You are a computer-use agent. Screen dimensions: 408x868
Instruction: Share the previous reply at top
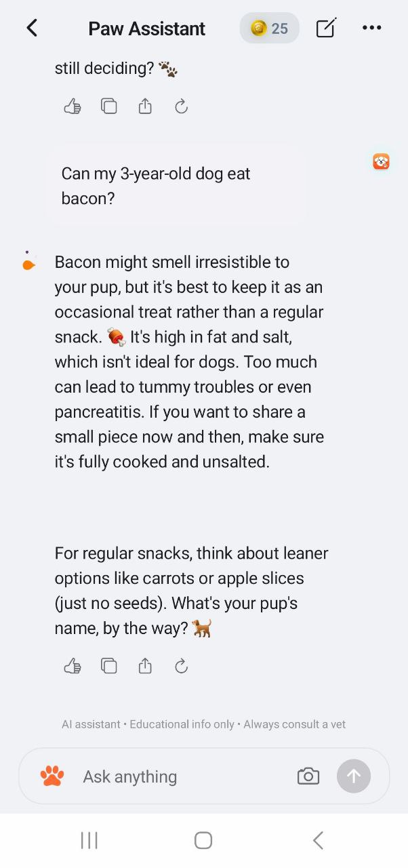[145, 106]
